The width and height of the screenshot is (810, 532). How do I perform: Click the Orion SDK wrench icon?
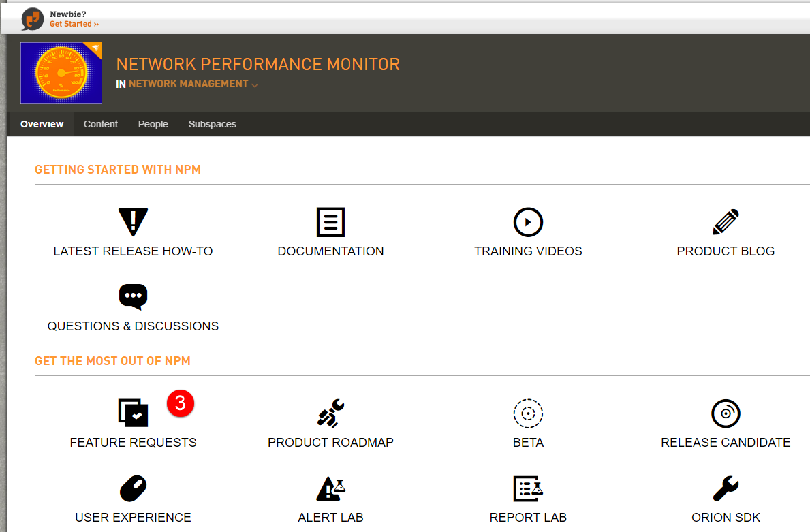pyautogui.click(x=726, y=488)
